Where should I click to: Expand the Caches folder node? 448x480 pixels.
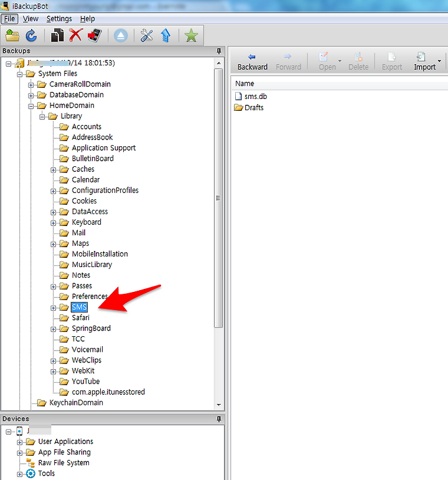tap(54, 170)
